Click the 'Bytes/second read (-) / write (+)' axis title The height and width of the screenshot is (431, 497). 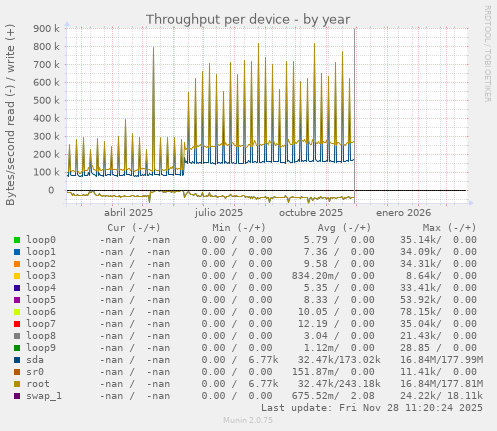tap(10, 115)
